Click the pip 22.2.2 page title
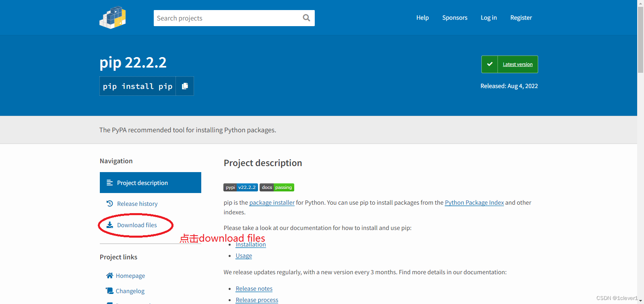 click(133, 62)
